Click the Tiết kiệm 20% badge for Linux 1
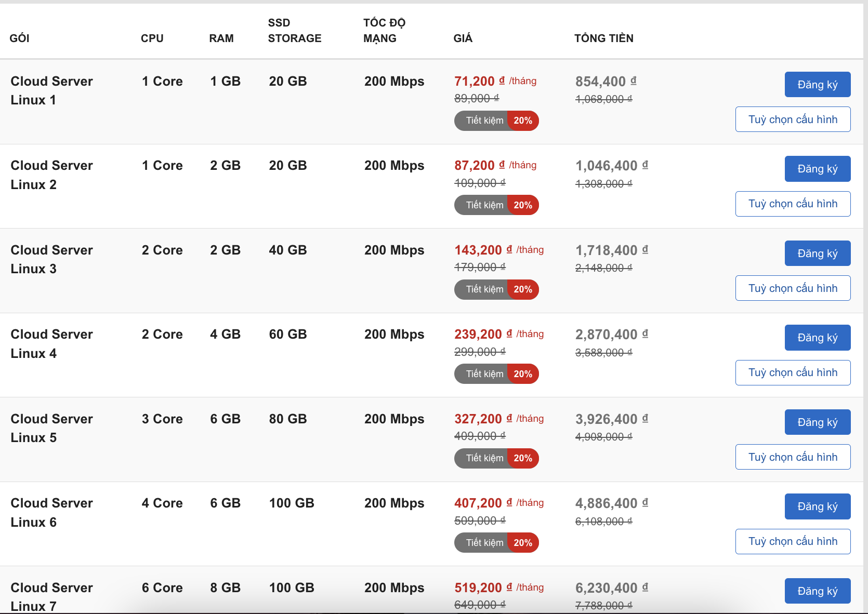 click(496, 121)
